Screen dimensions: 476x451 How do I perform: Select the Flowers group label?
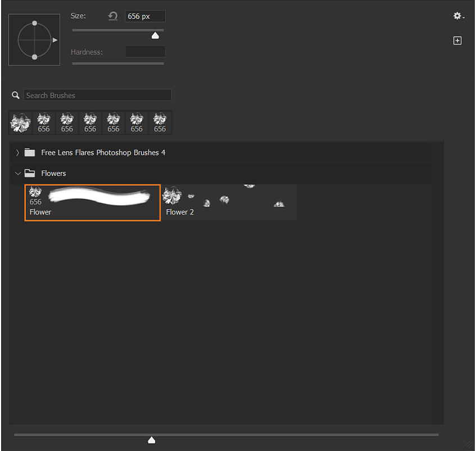tap(53, 173)
